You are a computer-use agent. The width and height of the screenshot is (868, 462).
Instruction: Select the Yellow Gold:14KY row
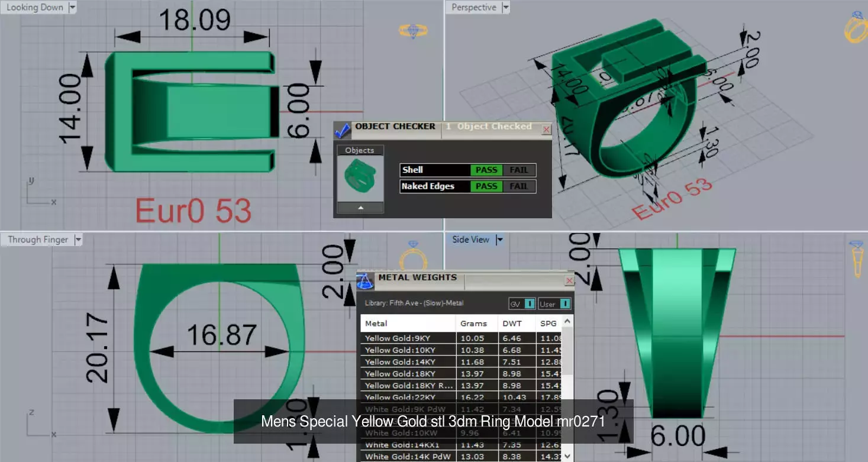tap(461, 362)
